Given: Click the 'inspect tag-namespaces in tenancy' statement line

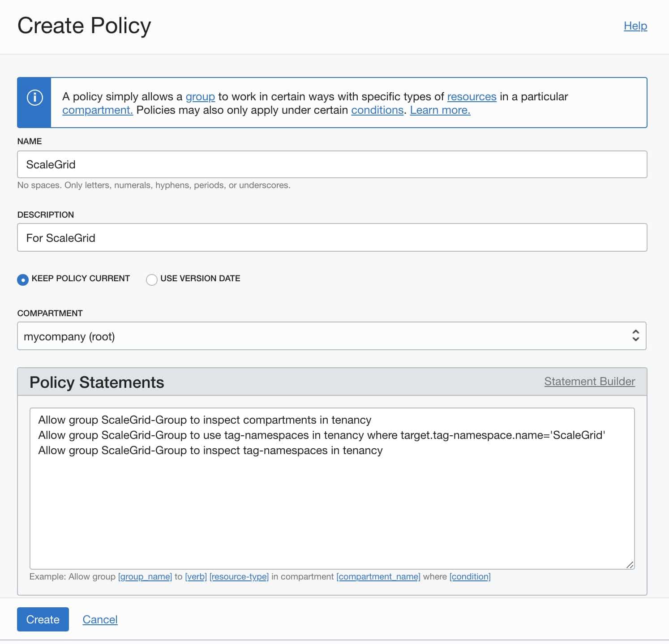Looking at the screenshot, I should 210,451.
